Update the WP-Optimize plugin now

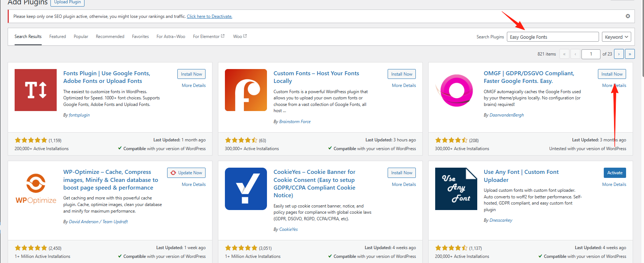coord(187,173)
